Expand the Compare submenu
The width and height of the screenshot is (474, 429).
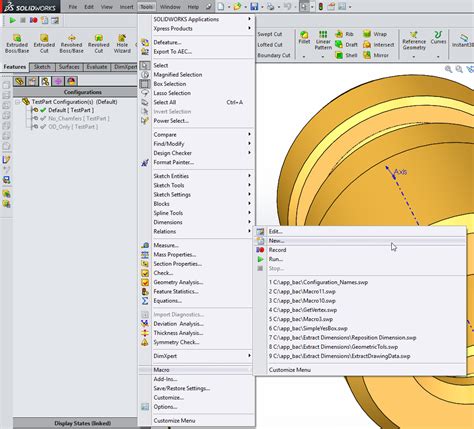coord(196,135)
